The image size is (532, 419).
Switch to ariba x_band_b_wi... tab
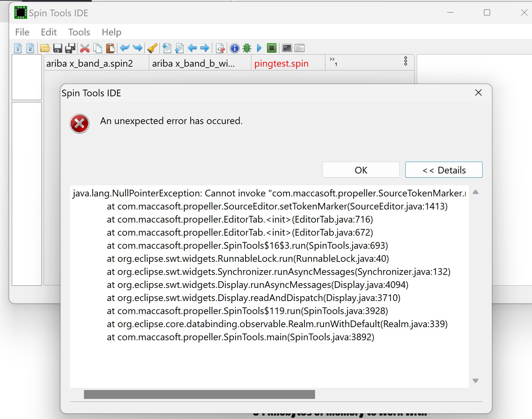point(200,63)
